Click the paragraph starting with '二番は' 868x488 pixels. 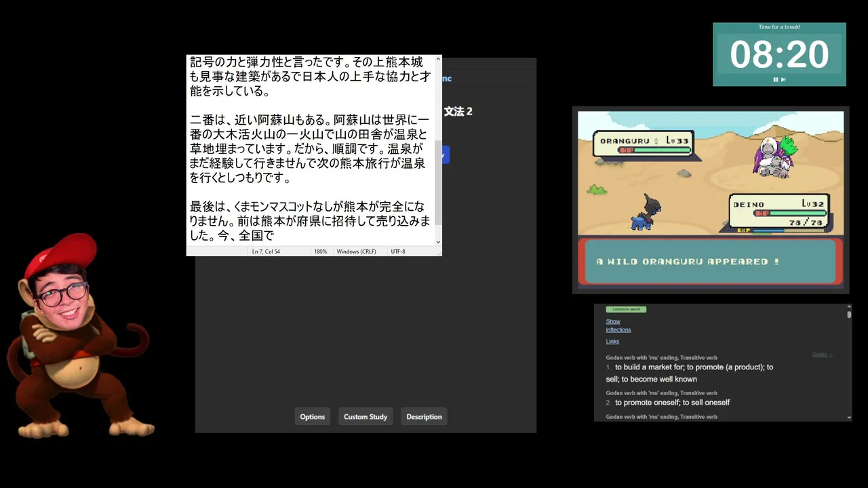click(x=309, y=148)
